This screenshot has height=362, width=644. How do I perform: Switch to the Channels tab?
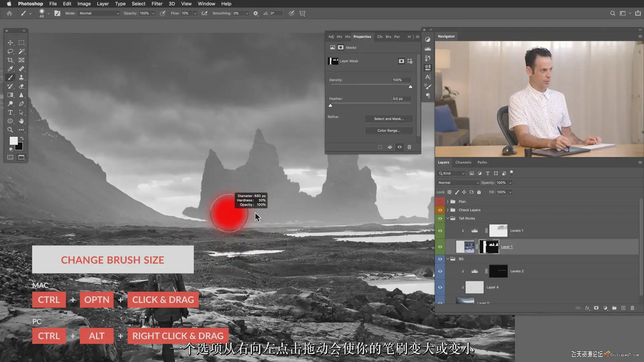point(463,162)
